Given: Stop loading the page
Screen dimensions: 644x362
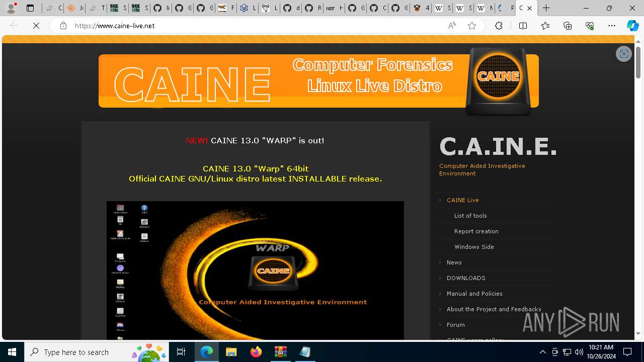Looking at the screenshot, I should (x=36, y=26).
